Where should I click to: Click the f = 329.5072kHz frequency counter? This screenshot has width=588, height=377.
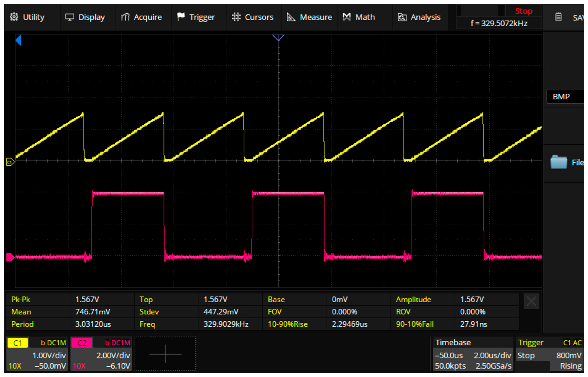click(499, 23)
